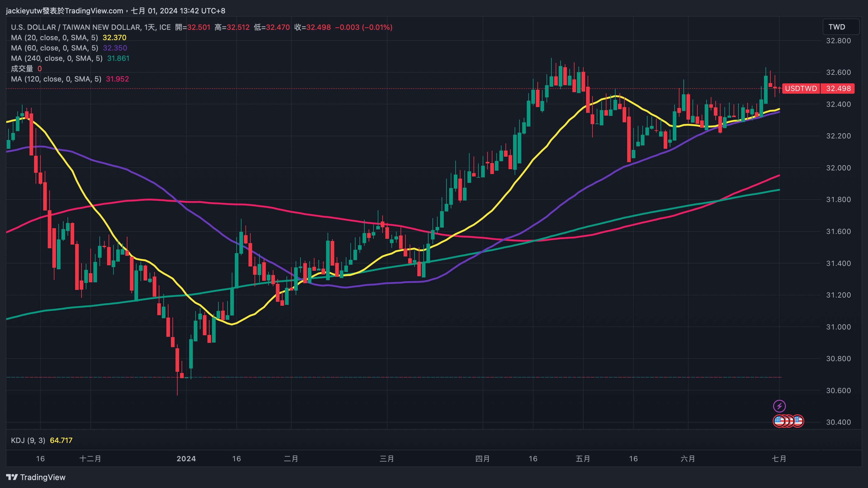Select the MA 120 indicator legend
This screenshot has height=488, width=868.
click(x=56, y=79)
